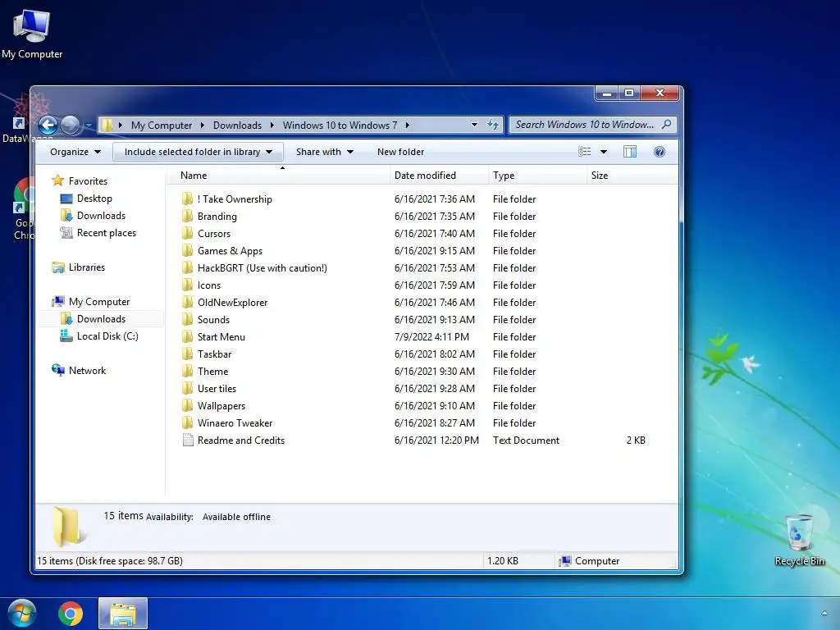This screenshot has height=630, width=840.
Task: Launch Google Chrome from the taskbar
Action: click(x=71, y=614)
